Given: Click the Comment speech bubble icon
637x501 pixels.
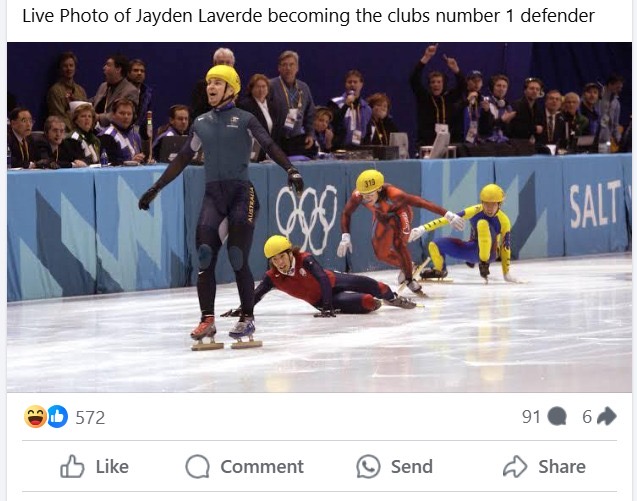Looking at the screenshot, I should [x=197, y=466].
